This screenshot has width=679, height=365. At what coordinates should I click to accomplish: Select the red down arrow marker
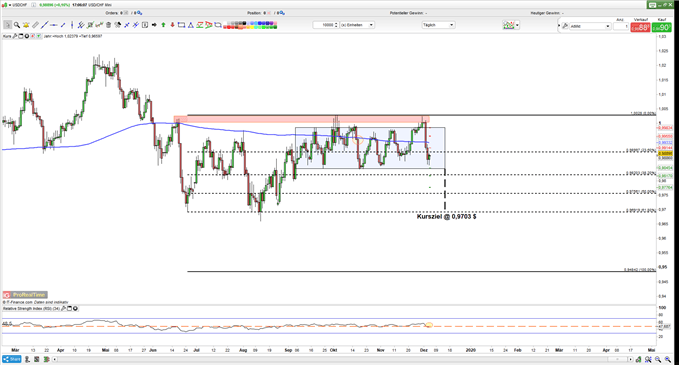point(172,25)
